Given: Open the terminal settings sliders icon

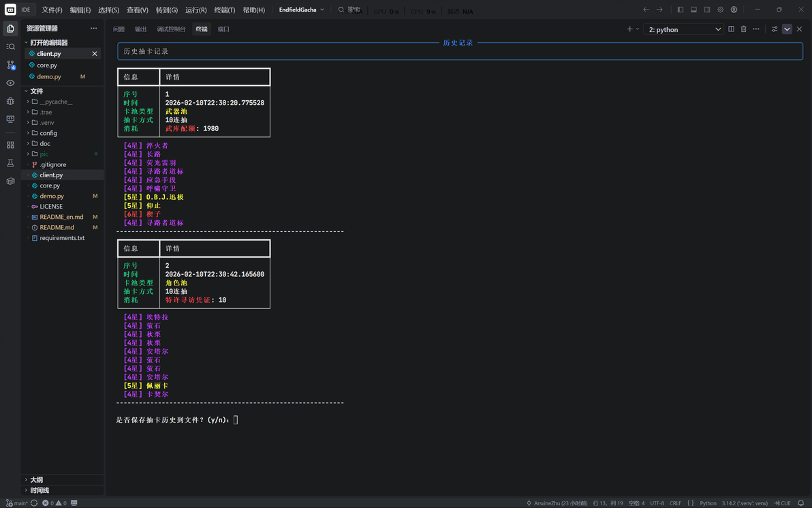Looking at the screenshot, I should click(x=775, y=29).
